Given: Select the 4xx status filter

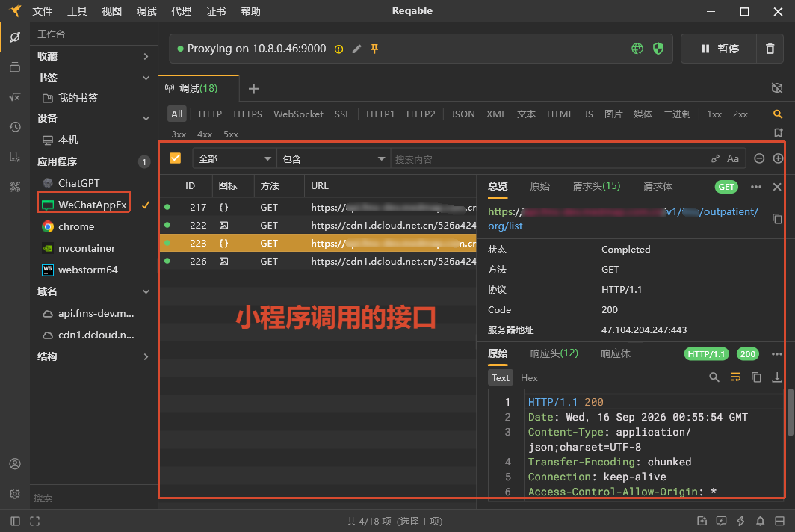Looking at the screenshot, I should tap(204, 134).
